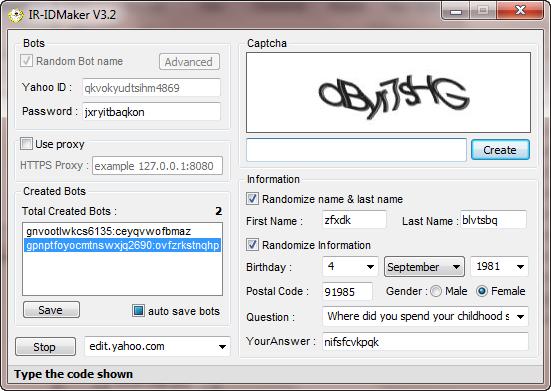Uncheck Randomize name & last name

[x=252, y=198]
